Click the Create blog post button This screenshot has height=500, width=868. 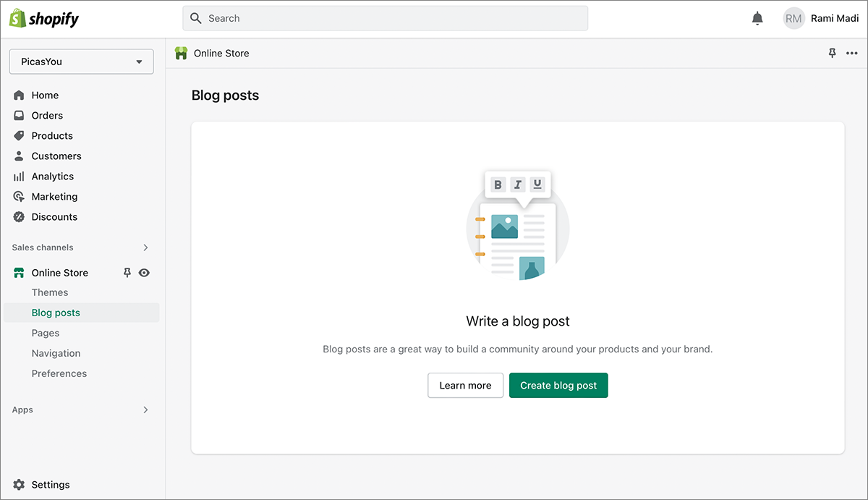(558, 385)
